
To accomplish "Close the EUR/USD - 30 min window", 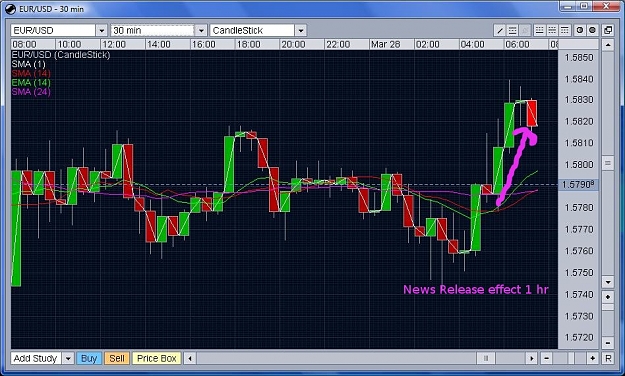I will [606, 6].
